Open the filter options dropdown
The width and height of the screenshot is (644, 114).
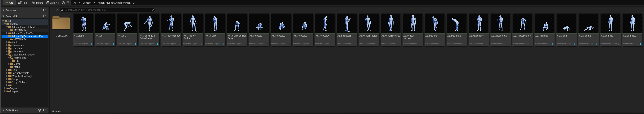click(x=55, y=10)
